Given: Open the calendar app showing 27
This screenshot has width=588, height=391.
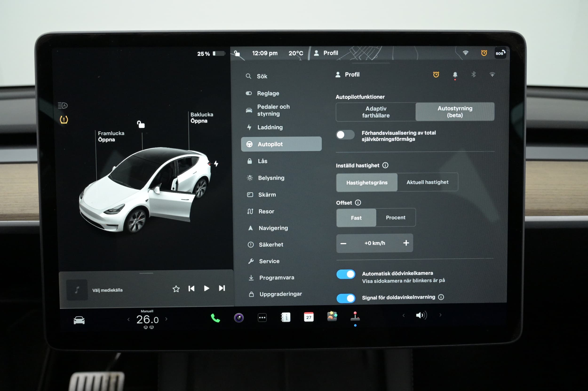Looking at the screenshot, I should 309,317.
